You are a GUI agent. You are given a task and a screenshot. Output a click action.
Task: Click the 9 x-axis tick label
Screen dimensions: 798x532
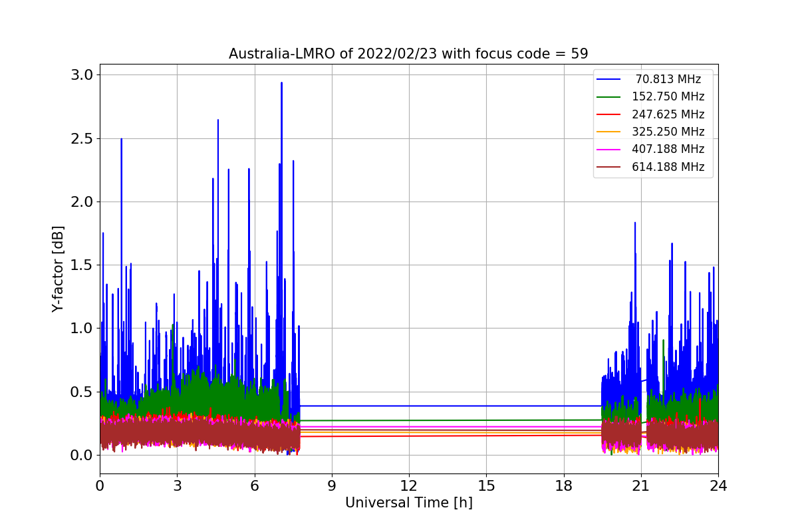(x=332, y=486)
